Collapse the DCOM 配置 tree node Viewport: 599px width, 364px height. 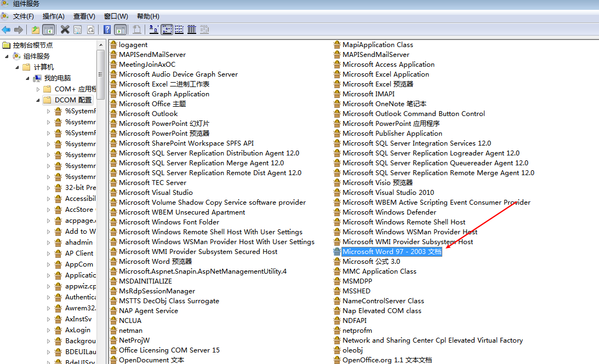[38, 100]
